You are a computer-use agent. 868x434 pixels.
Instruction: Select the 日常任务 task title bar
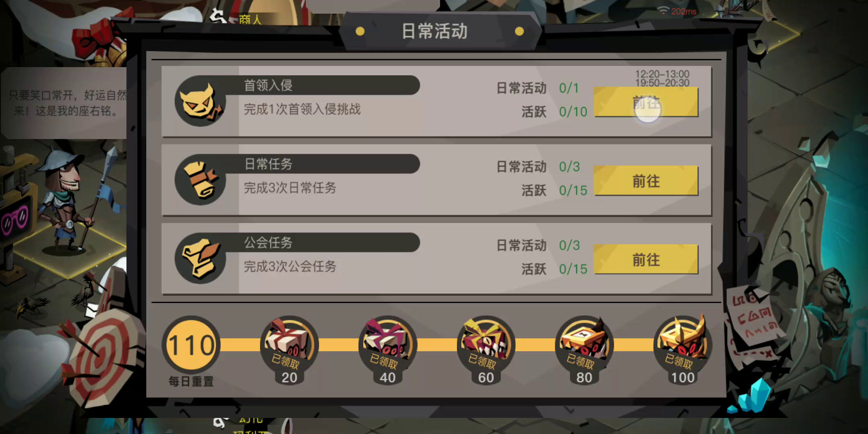point(330,164)
